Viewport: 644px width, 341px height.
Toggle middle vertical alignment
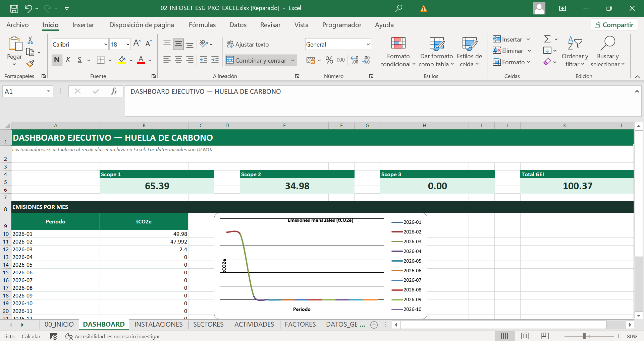tap(178, 44)
